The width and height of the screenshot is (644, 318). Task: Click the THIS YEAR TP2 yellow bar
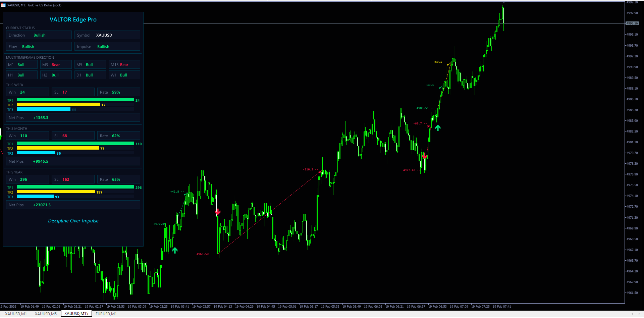point(56,192)
